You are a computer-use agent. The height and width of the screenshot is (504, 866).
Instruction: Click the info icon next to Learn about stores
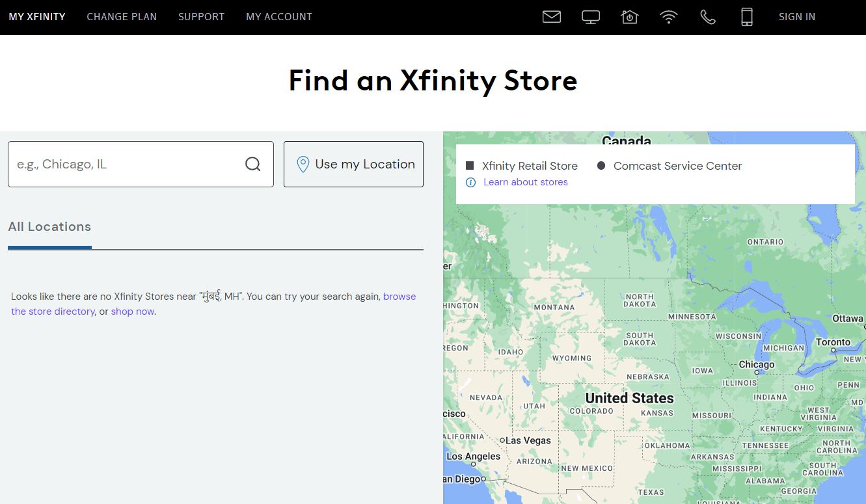[470, 182]
